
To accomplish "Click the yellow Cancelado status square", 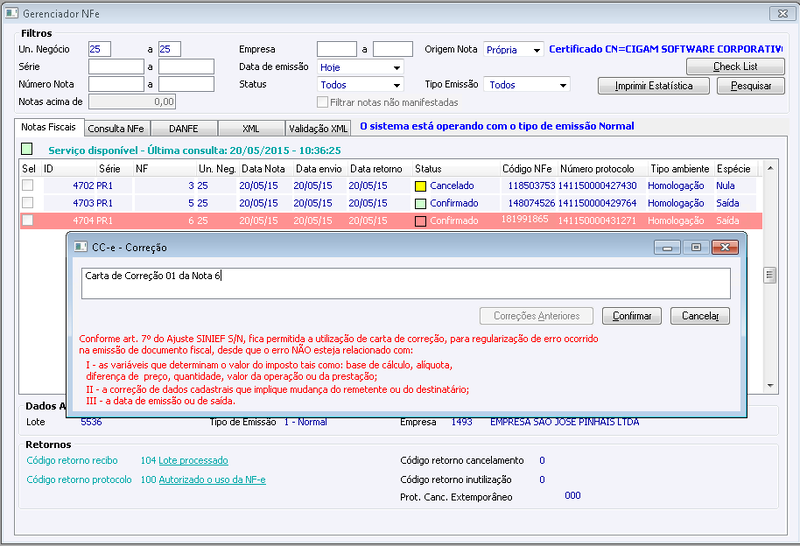I will [x=420, y=186].
